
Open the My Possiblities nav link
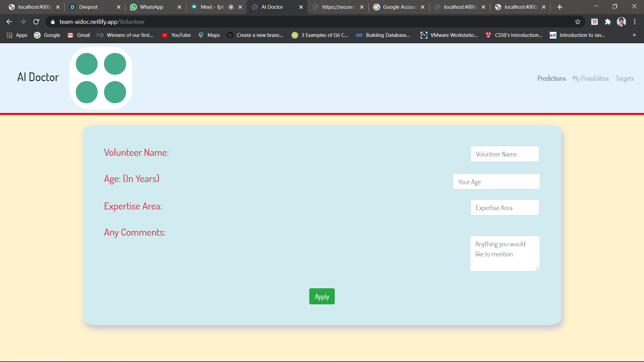point(590,78)
